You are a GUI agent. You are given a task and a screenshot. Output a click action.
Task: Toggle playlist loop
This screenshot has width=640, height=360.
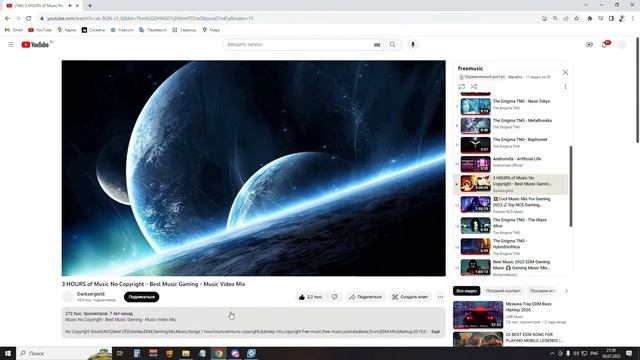coord(462,87)
